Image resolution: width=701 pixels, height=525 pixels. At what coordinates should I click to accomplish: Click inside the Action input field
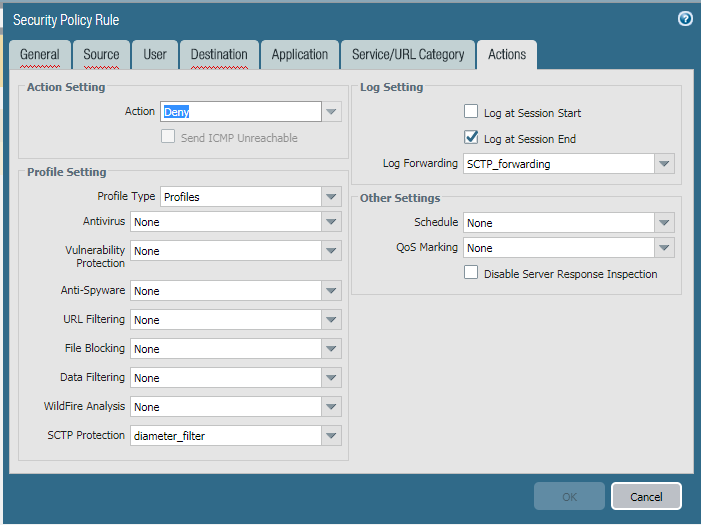(x=240, y=112)
